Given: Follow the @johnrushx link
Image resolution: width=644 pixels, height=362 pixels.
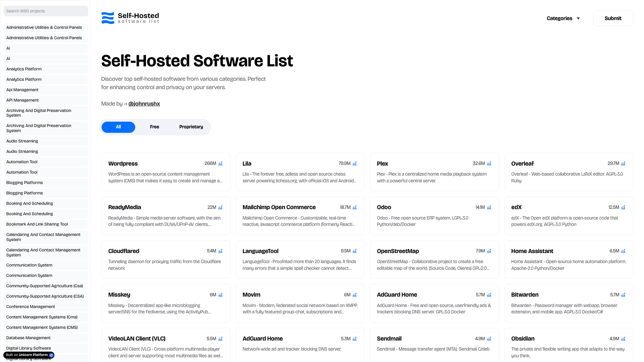Looking at the screenshot, I should tap(144, 104).
